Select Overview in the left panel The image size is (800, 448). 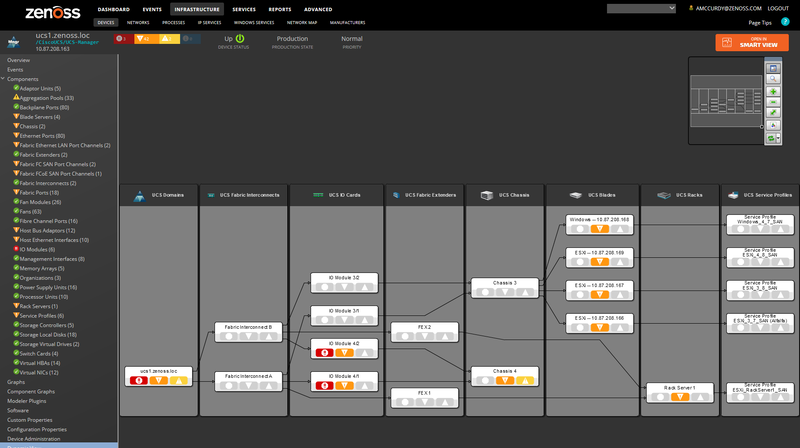[18, 60]
